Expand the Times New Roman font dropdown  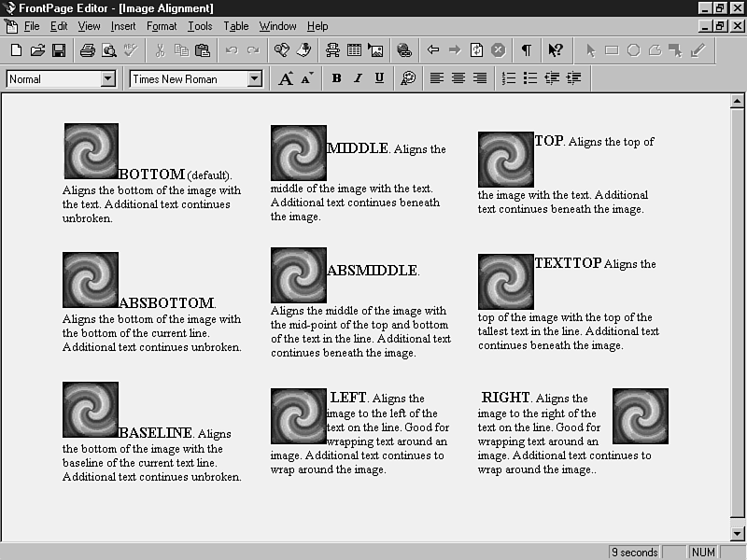click(x=255, y=78)
